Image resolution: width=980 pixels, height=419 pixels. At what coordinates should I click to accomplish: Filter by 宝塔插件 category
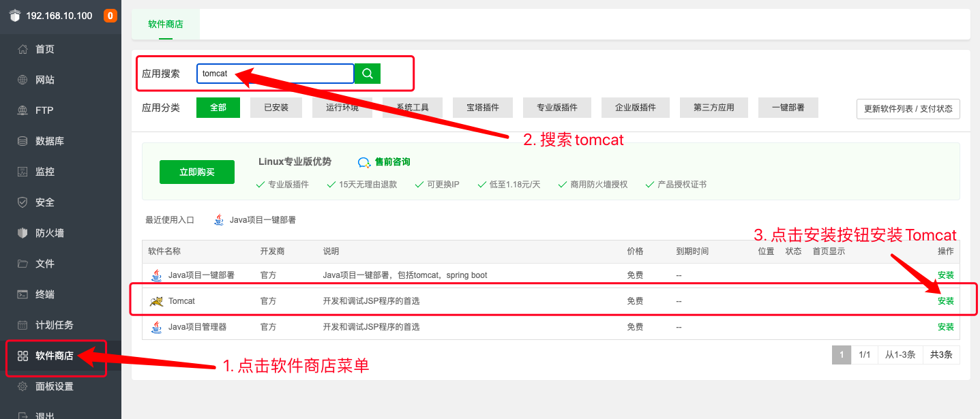(x=483, y=108)
